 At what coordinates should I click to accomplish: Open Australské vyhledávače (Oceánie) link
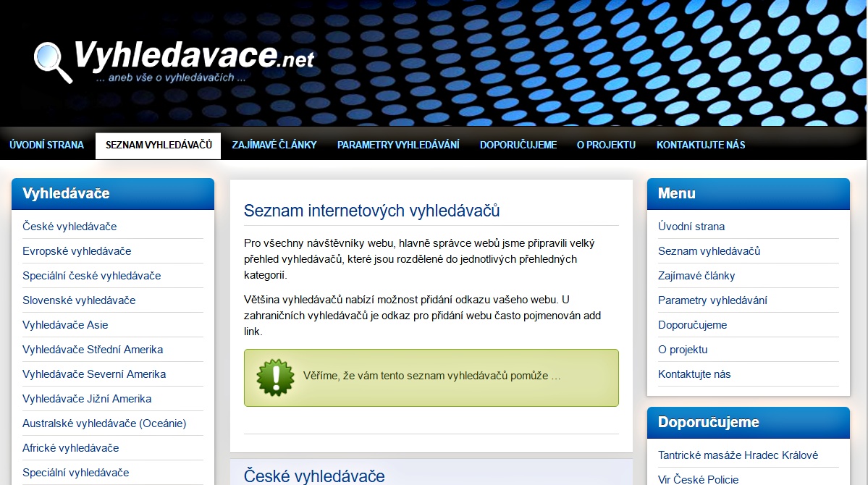click(104, 423)
